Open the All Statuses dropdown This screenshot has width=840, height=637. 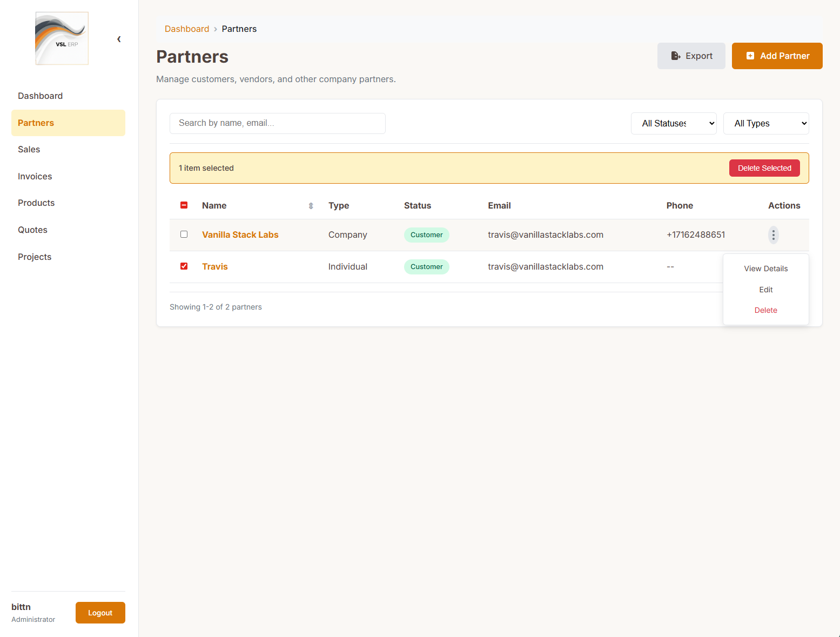coord(673,124)
